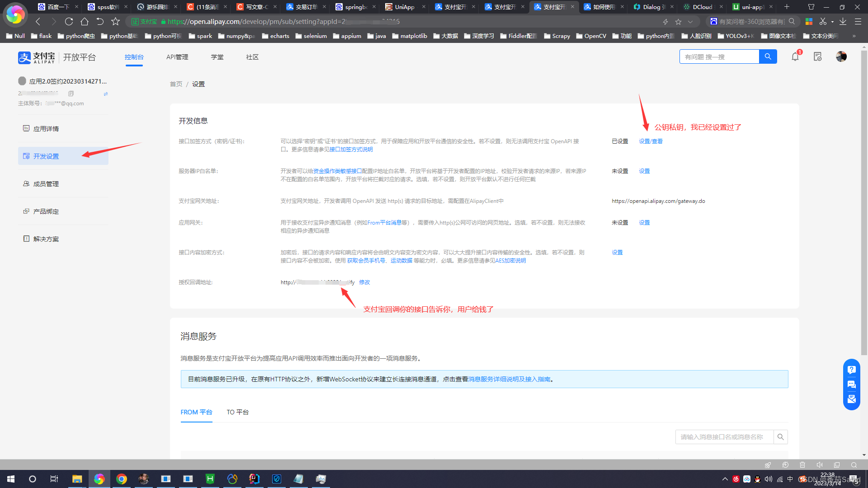The width and height of the screenshot is (868, 488).
Task: Open 消息服务详细说明及接入指南 link
Action: point(509,379)
